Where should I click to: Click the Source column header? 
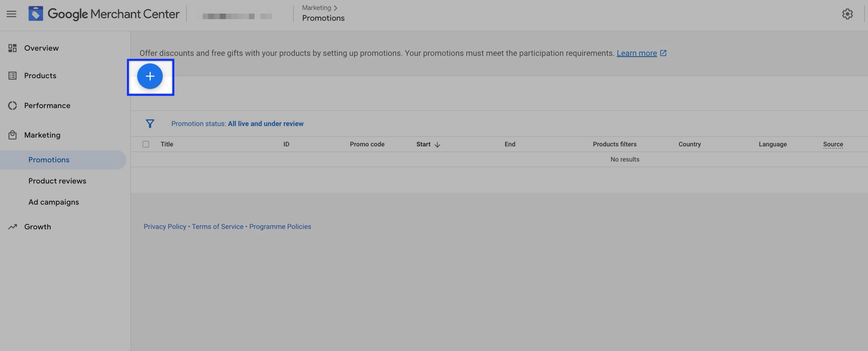coord(833,144)
